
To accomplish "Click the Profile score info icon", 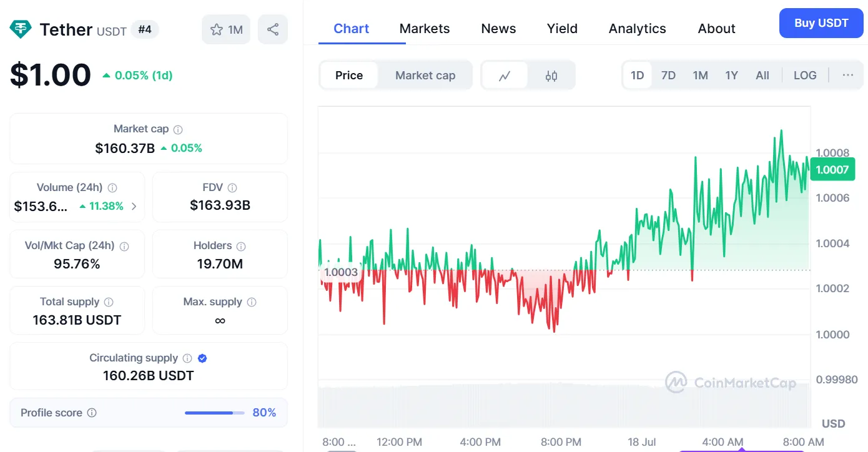I will coord(92,413).
